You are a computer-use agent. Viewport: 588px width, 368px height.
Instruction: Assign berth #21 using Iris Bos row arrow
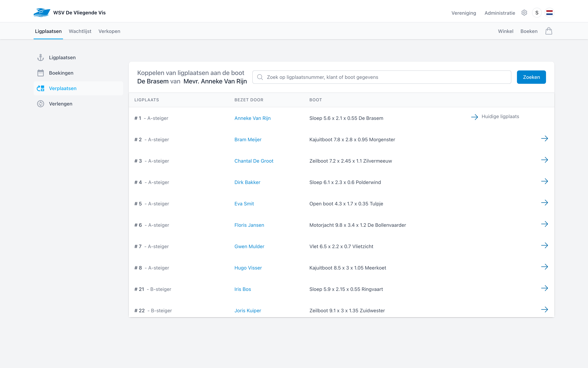[x=544, y=288]
